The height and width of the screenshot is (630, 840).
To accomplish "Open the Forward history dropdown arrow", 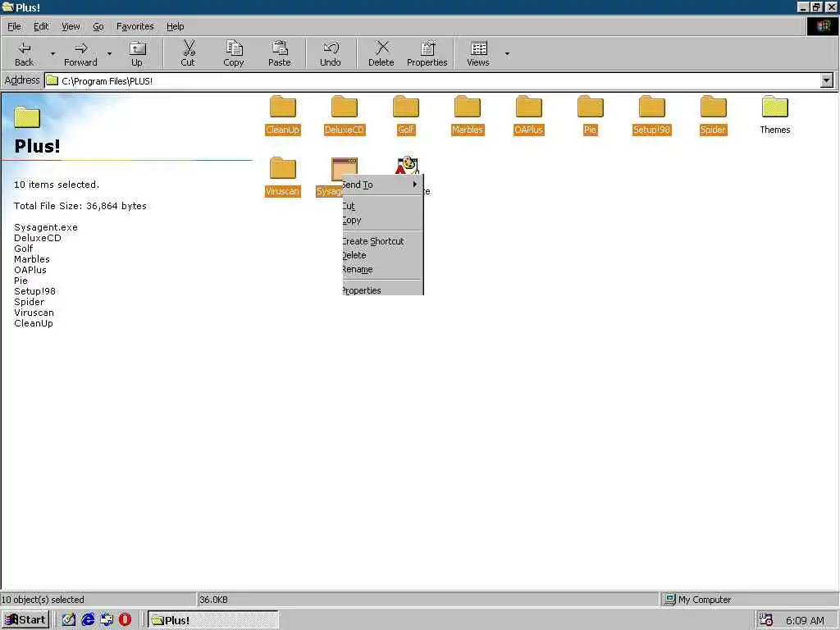I will click(109, 53).
